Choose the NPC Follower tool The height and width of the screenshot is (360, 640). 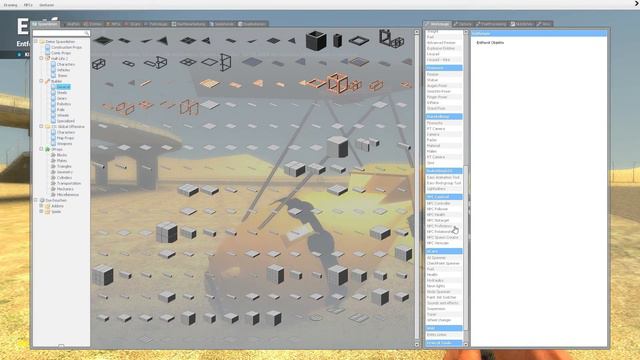point(444,209)
